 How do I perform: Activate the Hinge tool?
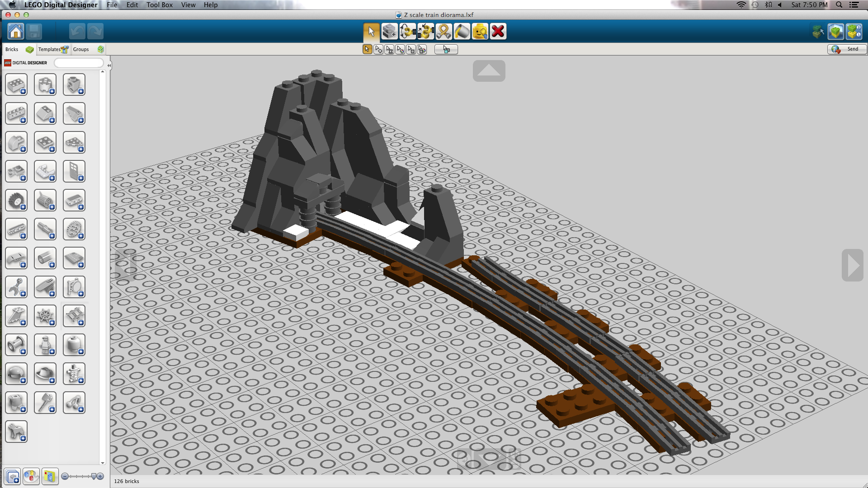407,32
